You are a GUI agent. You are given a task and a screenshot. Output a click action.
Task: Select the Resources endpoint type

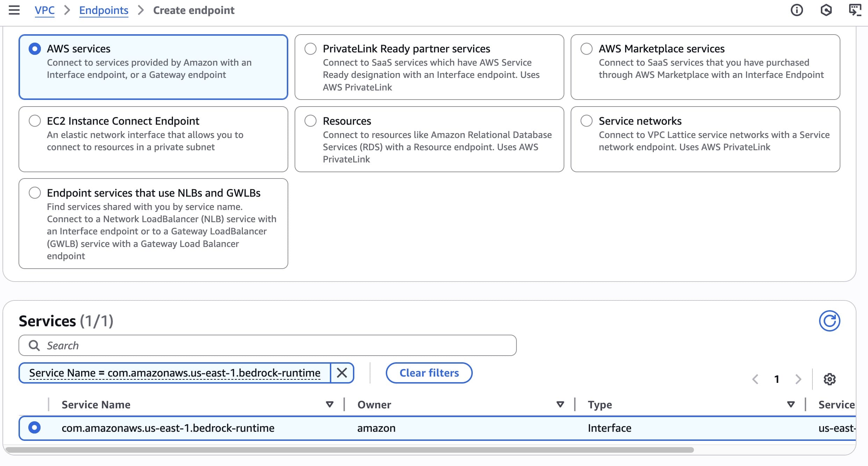tap(310, 121)
